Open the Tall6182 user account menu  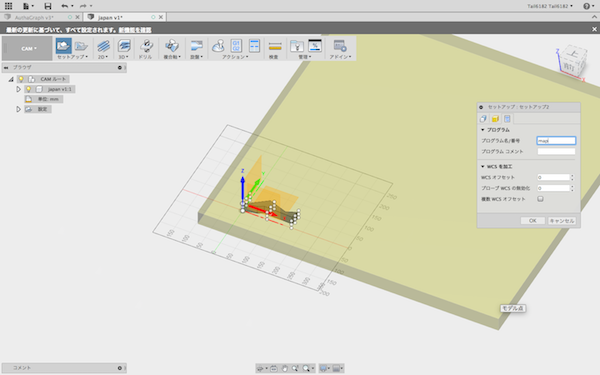(x=550, y=6)
